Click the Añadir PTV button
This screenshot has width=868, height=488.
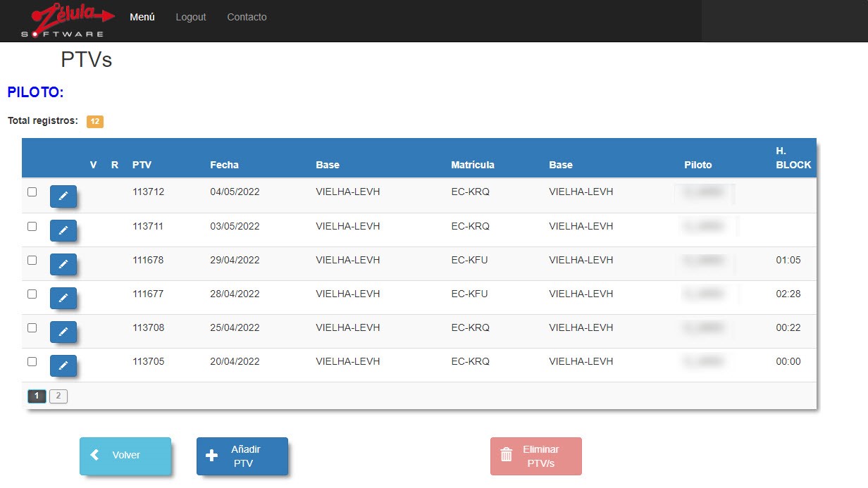242,456
